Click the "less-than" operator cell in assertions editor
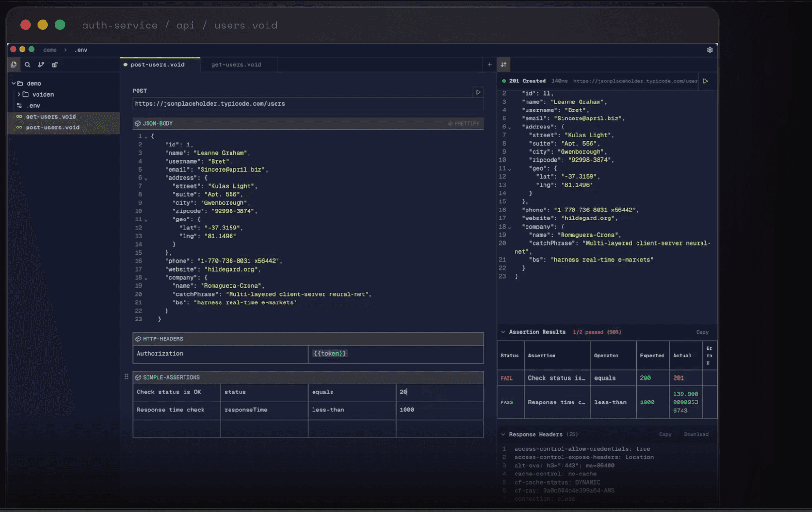812x512 pixels. pos(352,410)
